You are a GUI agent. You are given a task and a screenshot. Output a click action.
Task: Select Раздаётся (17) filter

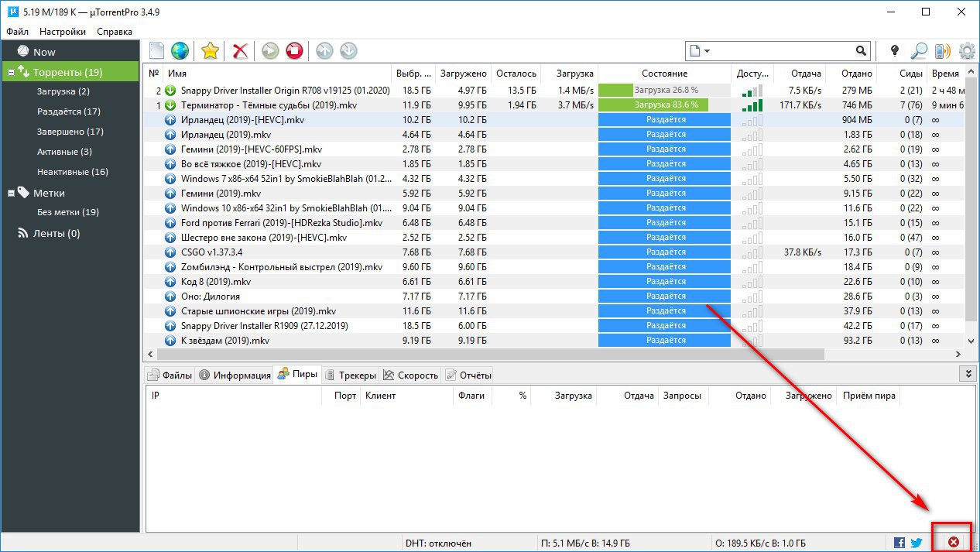(70, 111)
